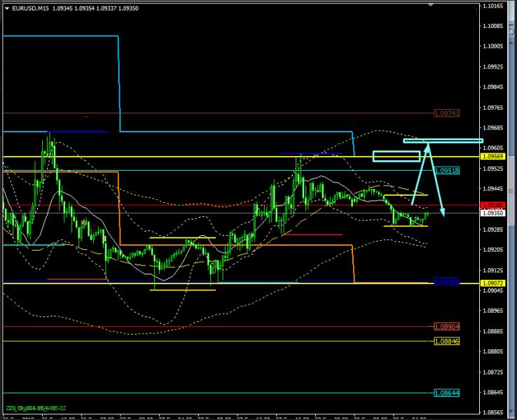Select the brown 1.09741 price label
The width and height of the screenshot is (517, 420).
(x=446, y=113)
